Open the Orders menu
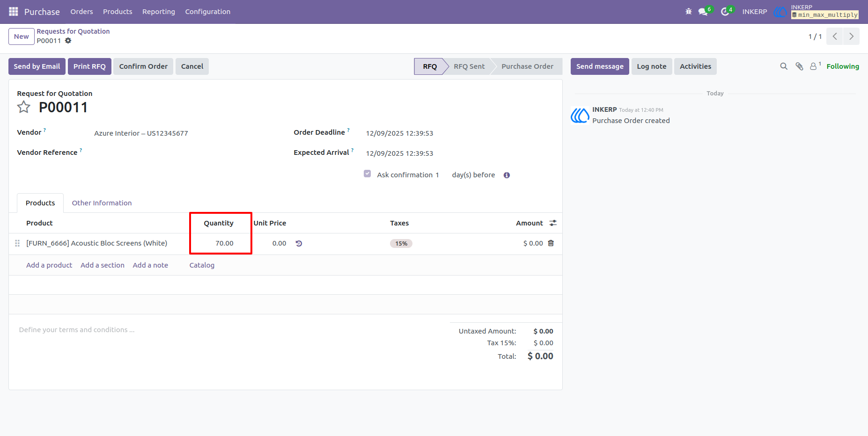The height and width of the screenshot is (436, 868). [x=81, y=12]
